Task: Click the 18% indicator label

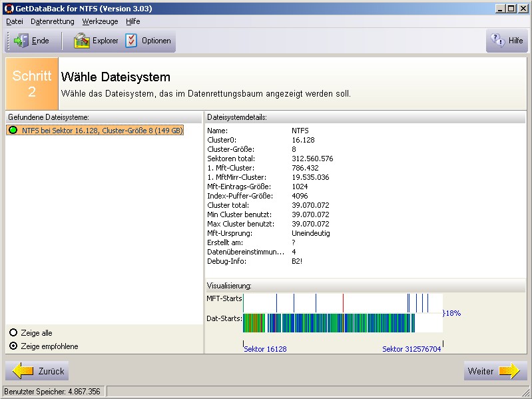Action: coord(453,313)
